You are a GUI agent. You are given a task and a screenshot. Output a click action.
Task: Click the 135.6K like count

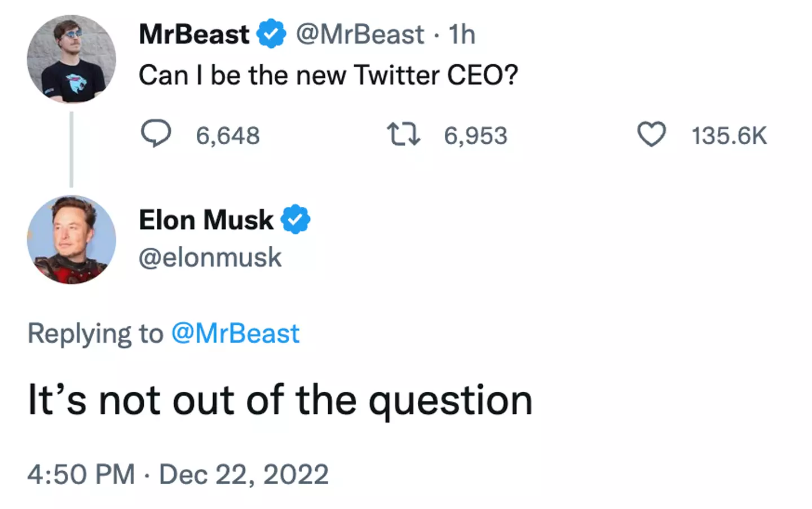point(729,135)
